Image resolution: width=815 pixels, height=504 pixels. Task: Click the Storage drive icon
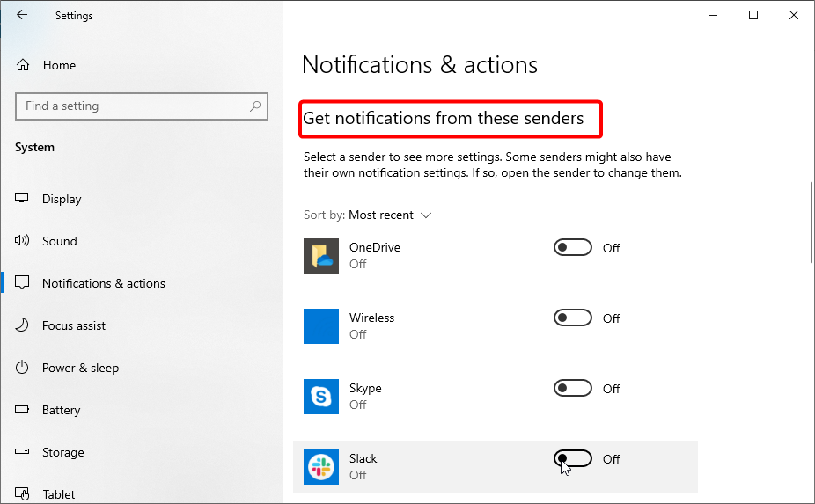22,451
